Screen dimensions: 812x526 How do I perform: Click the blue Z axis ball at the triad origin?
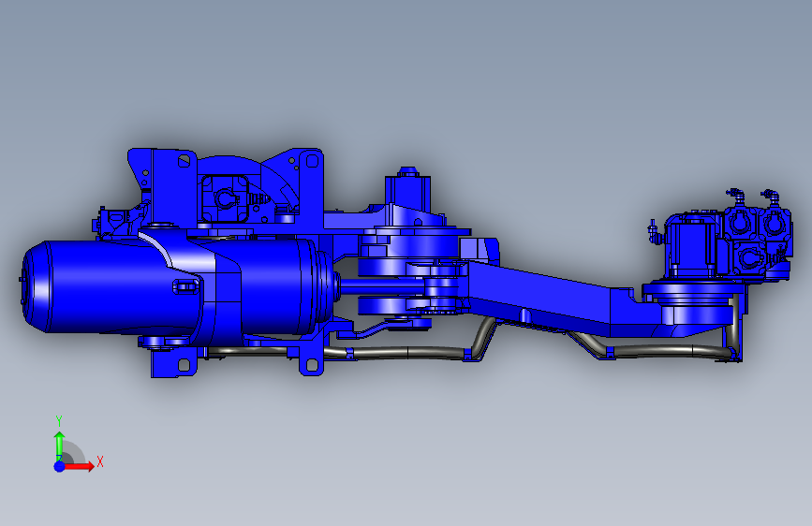click(x=60, y=466)
